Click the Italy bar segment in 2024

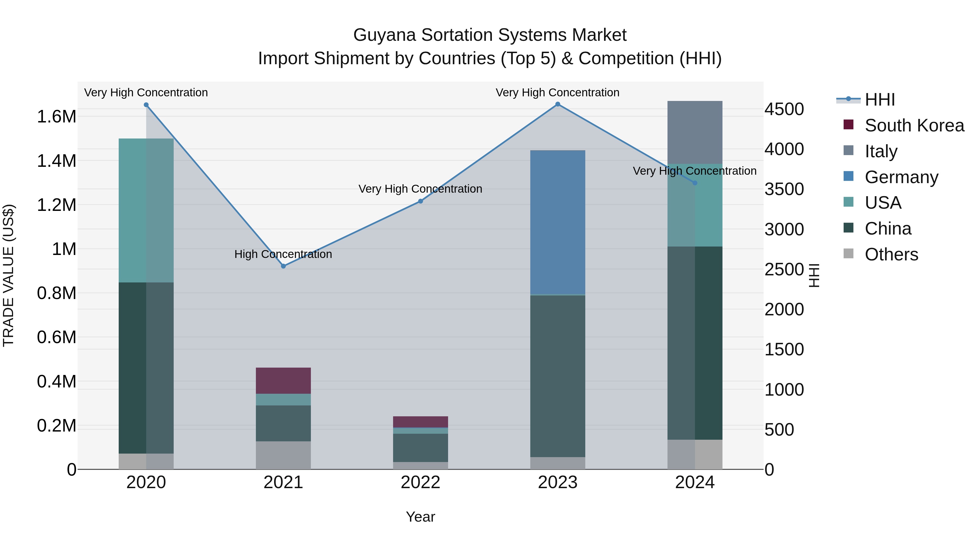695,132
